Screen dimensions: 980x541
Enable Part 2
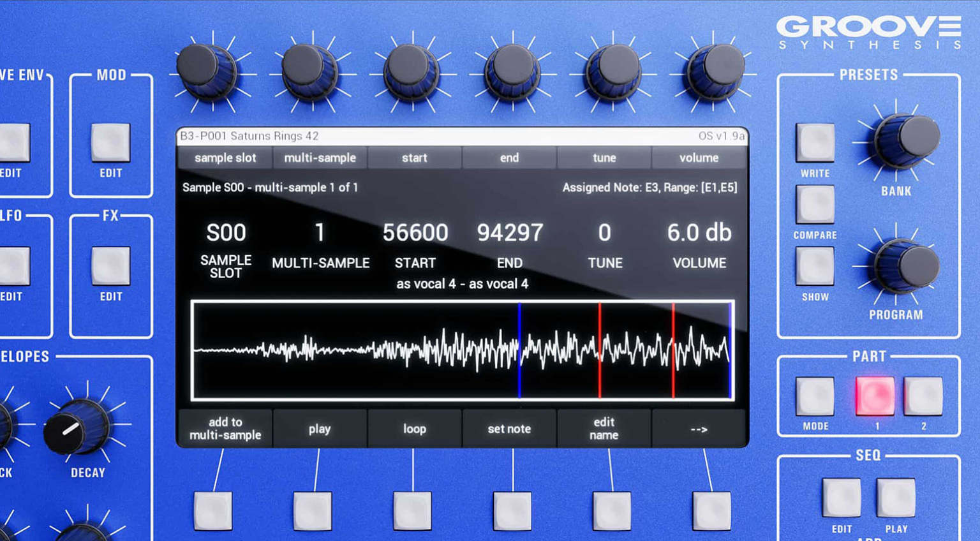[923, 396]
